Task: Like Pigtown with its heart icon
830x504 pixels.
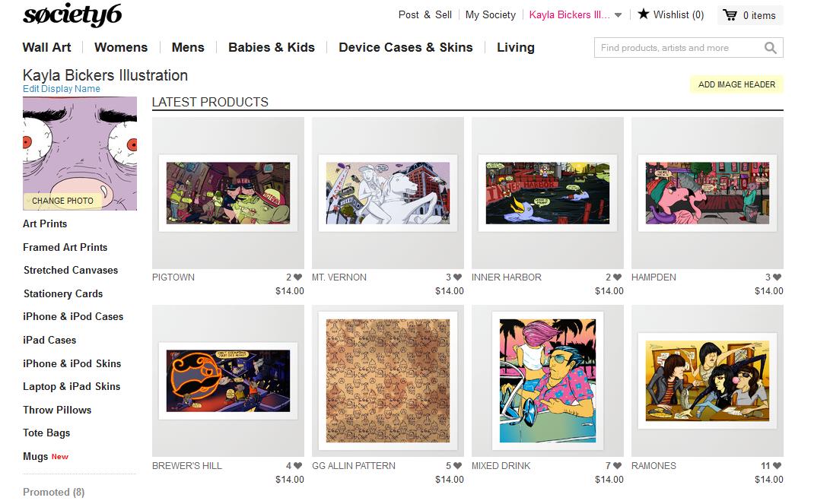Action: [298, 277]
